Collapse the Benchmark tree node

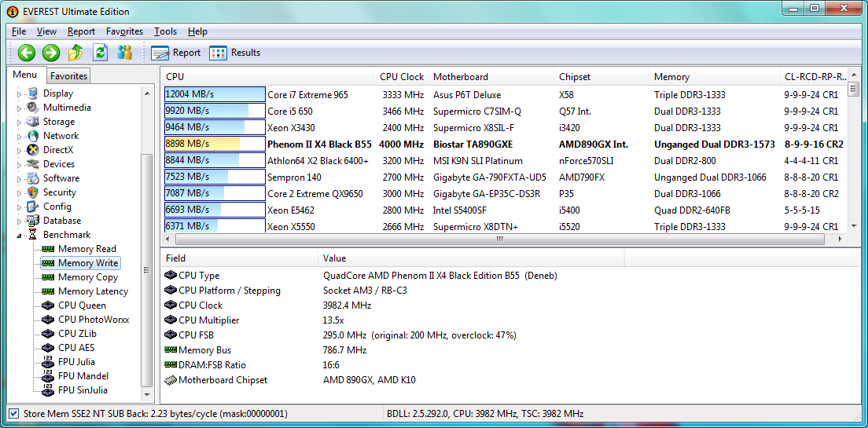click(x=20, y=236)
